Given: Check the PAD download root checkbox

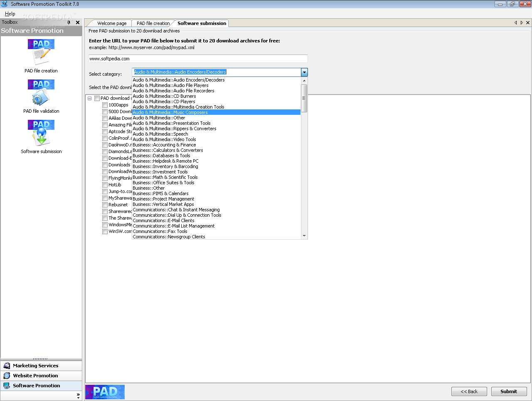Looking at the screenshot, I should point(97,99).
